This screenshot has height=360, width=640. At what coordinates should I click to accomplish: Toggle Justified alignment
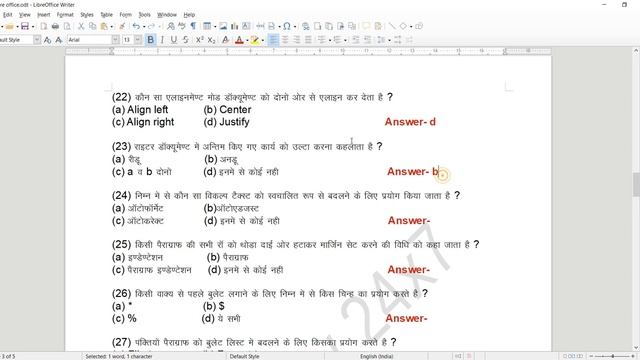click(309, 40)
